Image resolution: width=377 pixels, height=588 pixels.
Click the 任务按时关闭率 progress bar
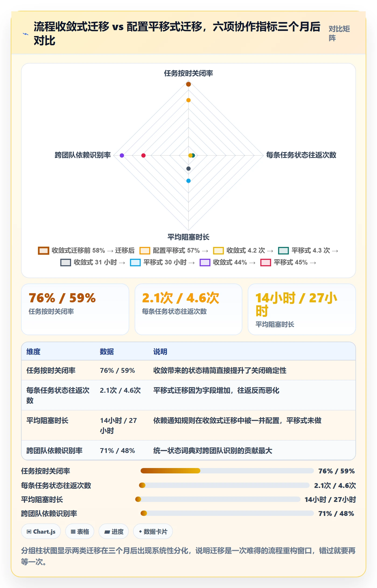coord(227,471)
